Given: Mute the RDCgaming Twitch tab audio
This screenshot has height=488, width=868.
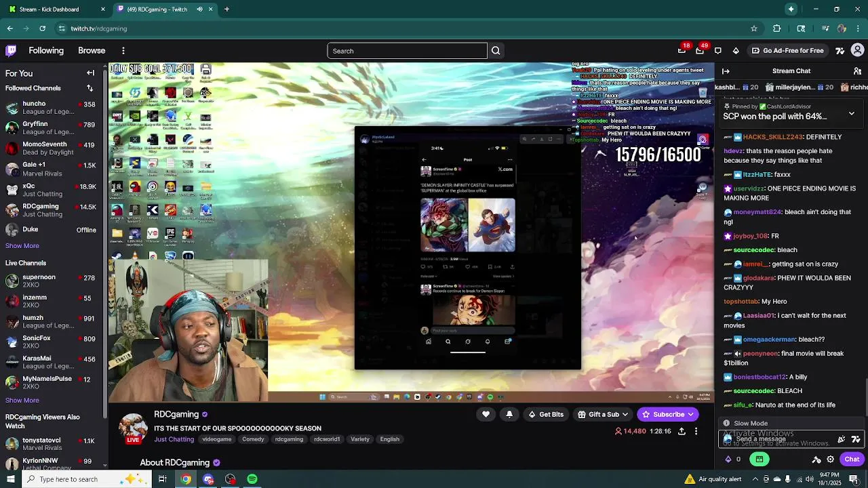Looking at the screenshot, I should 199,9.
